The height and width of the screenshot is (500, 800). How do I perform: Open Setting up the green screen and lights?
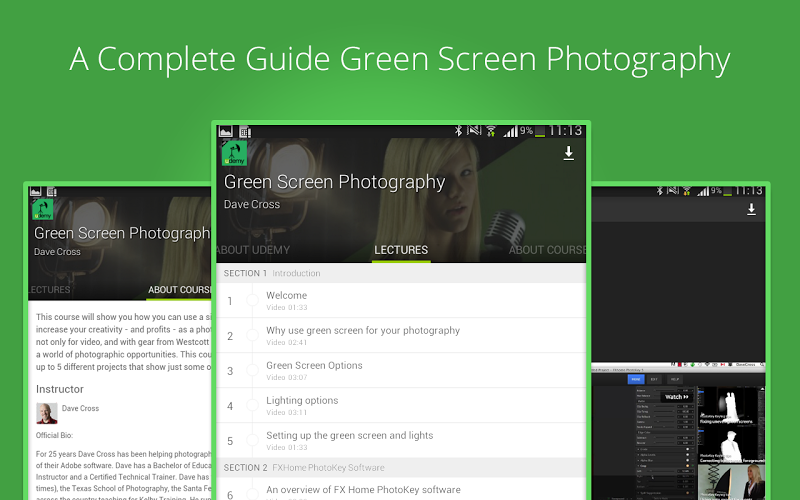click(x=401, y=440)
